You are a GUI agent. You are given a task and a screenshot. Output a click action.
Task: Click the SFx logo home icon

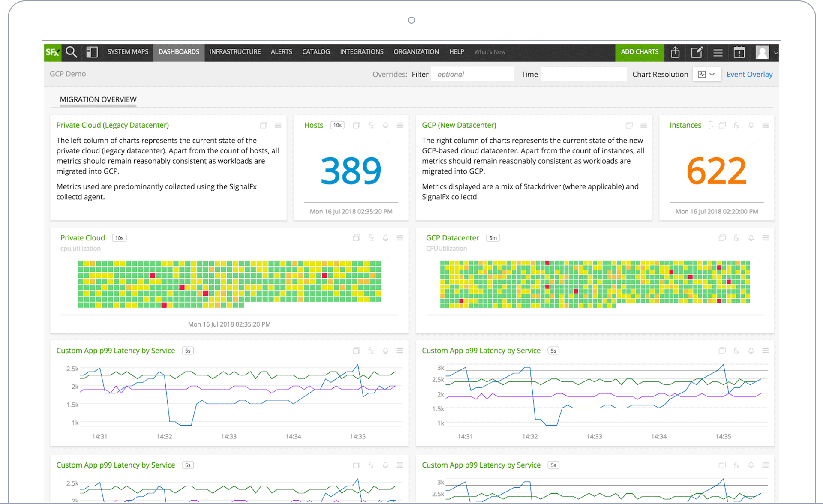pyautogui.click(x=53, y=52)
